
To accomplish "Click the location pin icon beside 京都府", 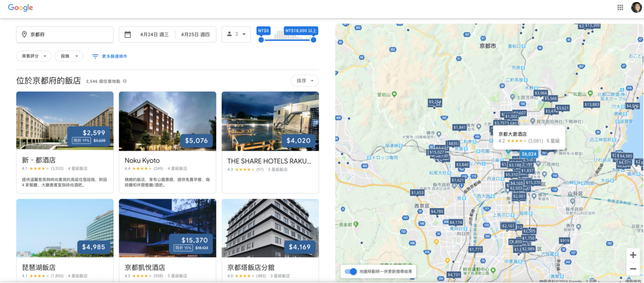I will (24, 34).
